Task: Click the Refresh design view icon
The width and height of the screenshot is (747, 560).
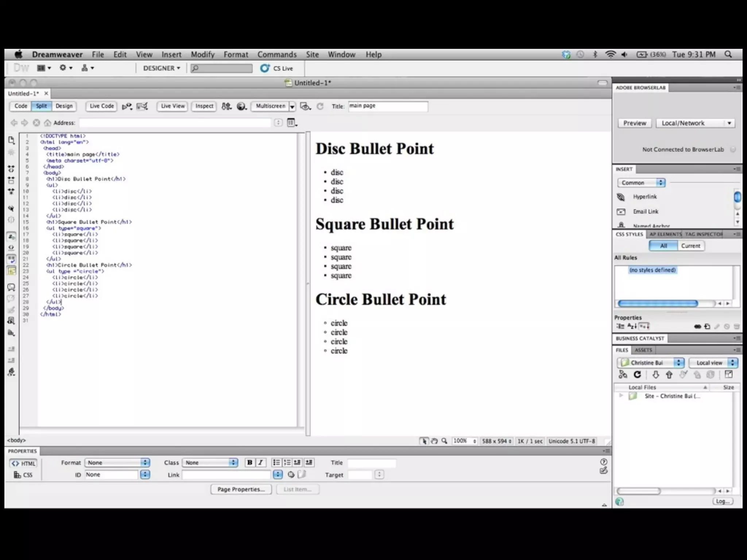Action: pos(320,106)
